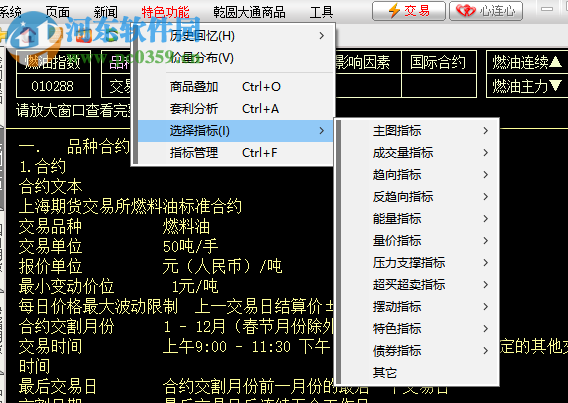This screenshot has width=568, height=403.
Task: Click the 合约文本 heading
Action: pyautogui.click(x=50, y=186)
